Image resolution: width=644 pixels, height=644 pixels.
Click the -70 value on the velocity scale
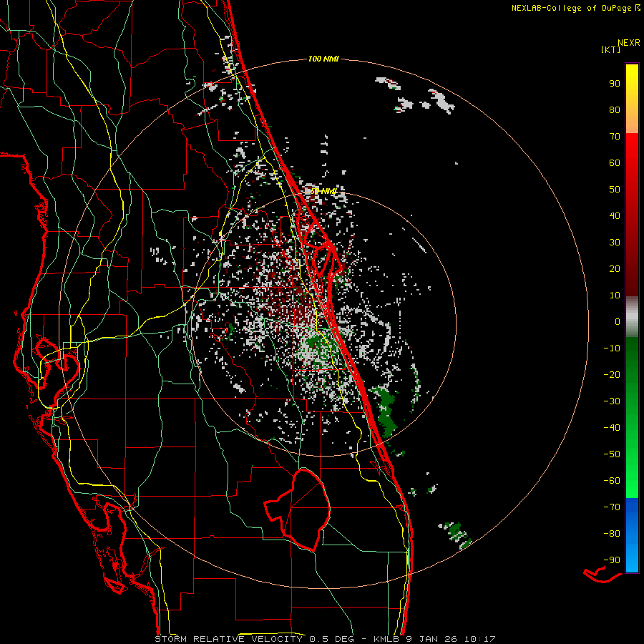[x=612, y=507]
